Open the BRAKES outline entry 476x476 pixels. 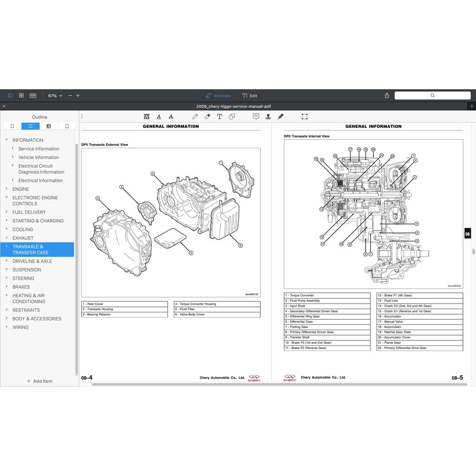click(x=21, y=287)
